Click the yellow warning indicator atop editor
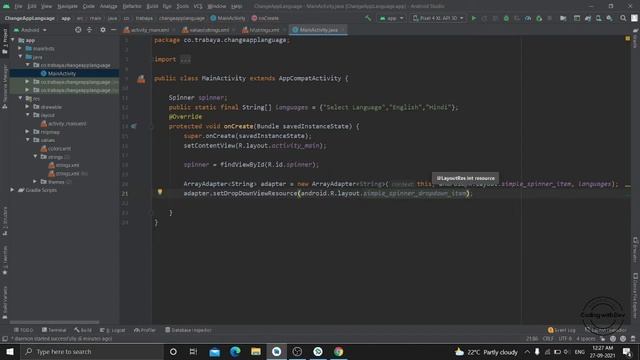This screenshot has height=360, width=640. 628,38
